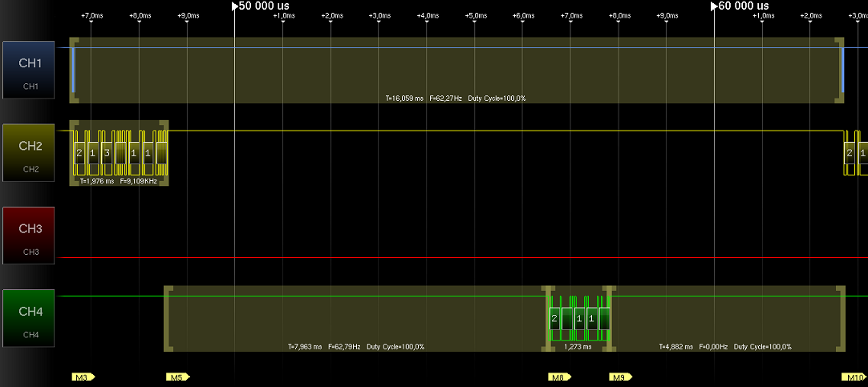
Task: Click the red CH3 signal line
Action: click(x=462, y=258)
